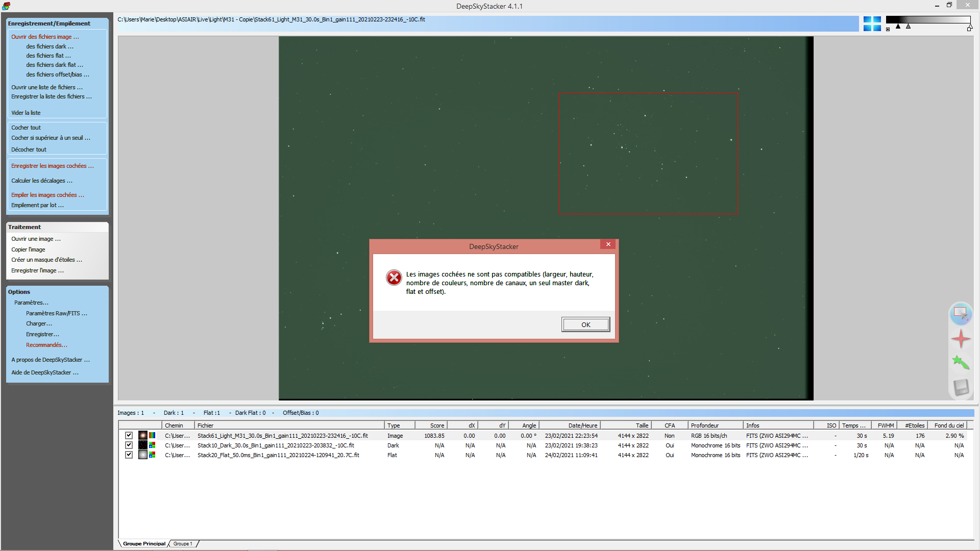980x551 pixels.
Task: Uncheck the Stack20_Flat file row
Action: point(129,455)
